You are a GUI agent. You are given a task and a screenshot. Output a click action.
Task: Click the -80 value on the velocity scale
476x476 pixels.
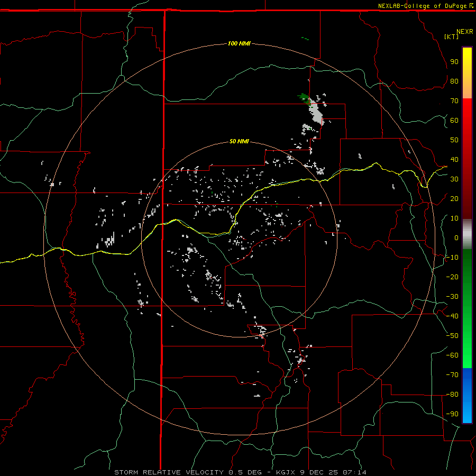pyautogui.click(x=452, y=395)
